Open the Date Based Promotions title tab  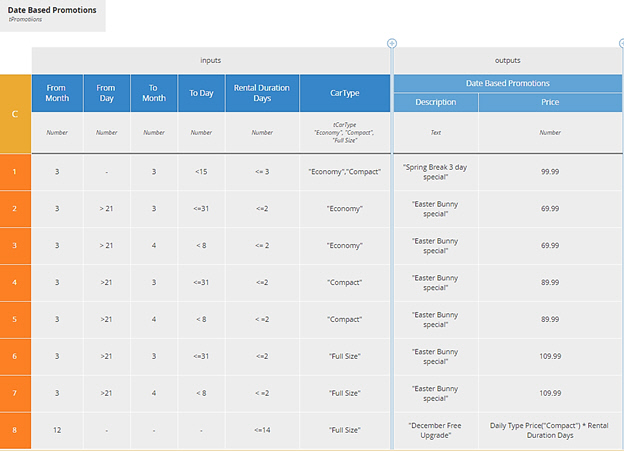tap(52, 14)
